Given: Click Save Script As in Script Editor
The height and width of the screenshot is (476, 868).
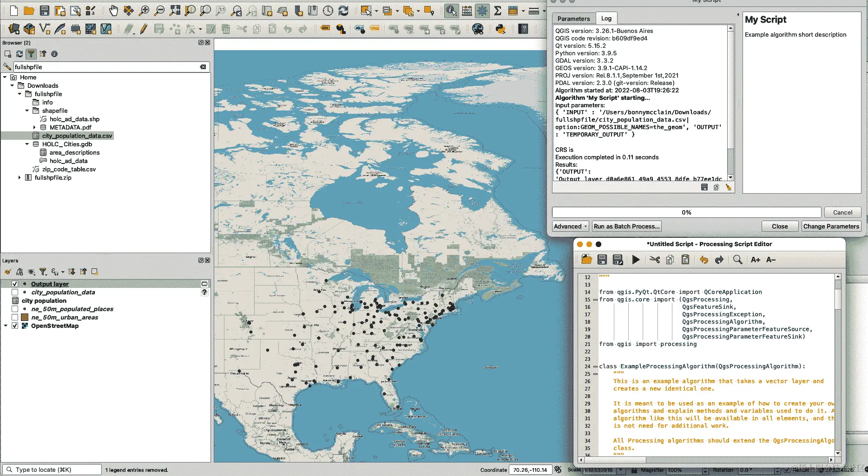Looking at the screenshot, I should 618,260.
